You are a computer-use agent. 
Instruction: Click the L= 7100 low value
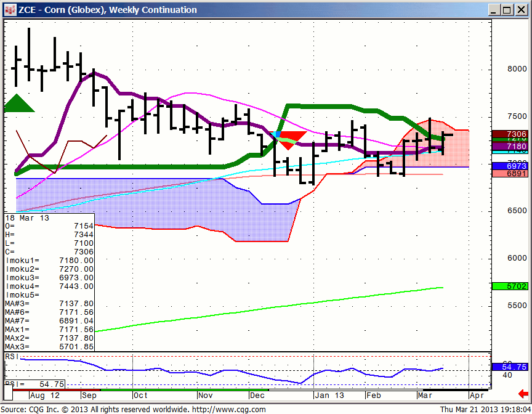(x=49, y=243)
